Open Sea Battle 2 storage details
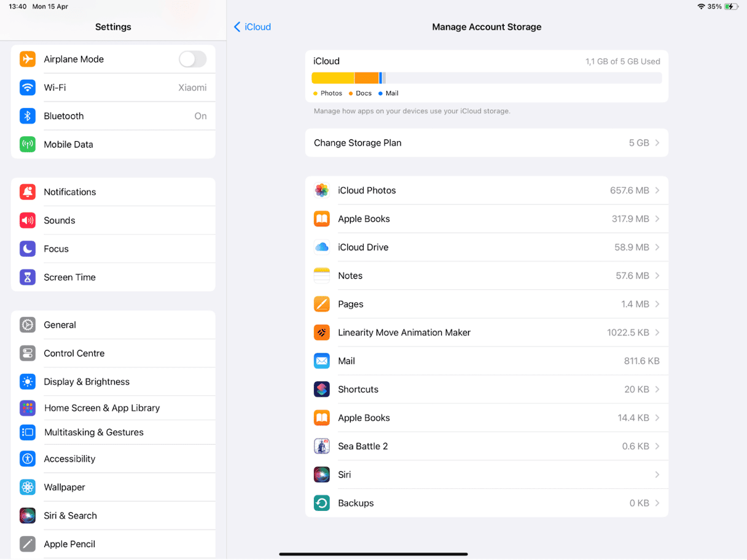 pyautogui.click(x=487, y=446)
